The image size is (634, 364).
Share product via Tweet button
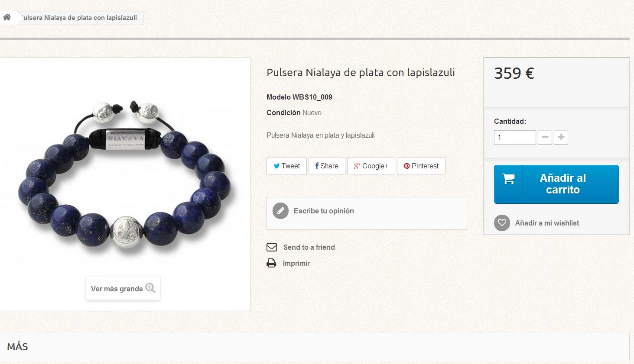(286, 166)
